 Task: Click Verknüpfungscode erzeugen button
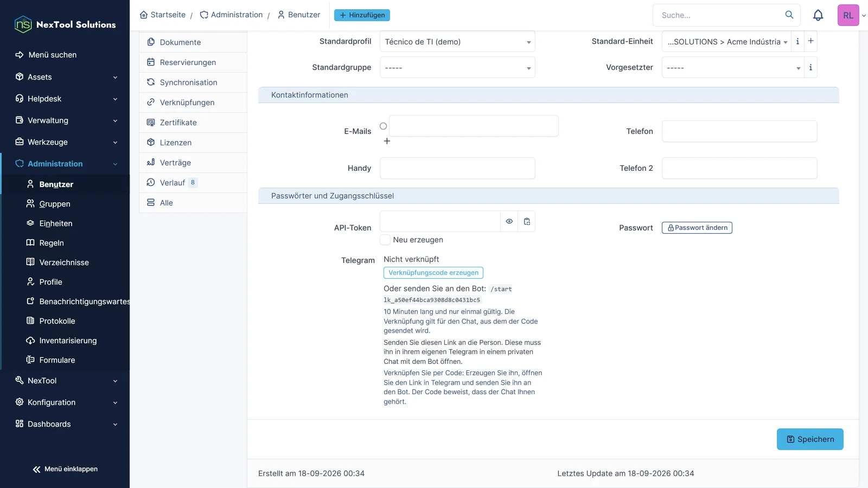[x=433, y=273]
